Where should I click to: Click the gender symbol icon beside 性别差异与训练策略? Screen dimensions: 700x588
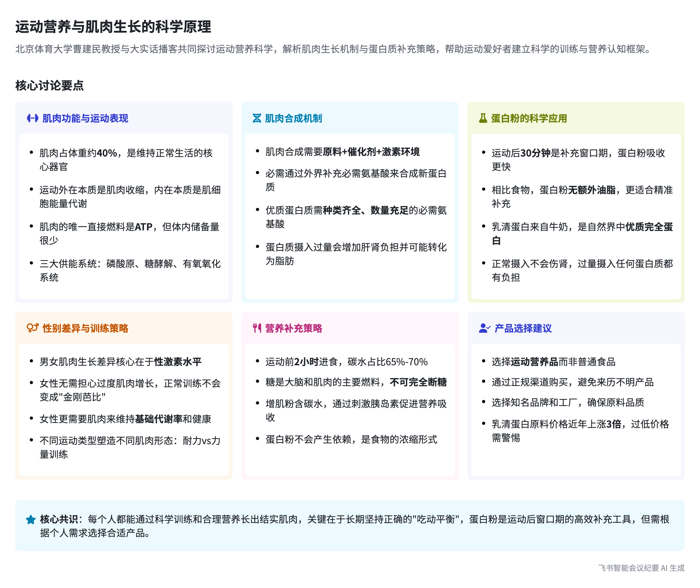coord(32,328)
